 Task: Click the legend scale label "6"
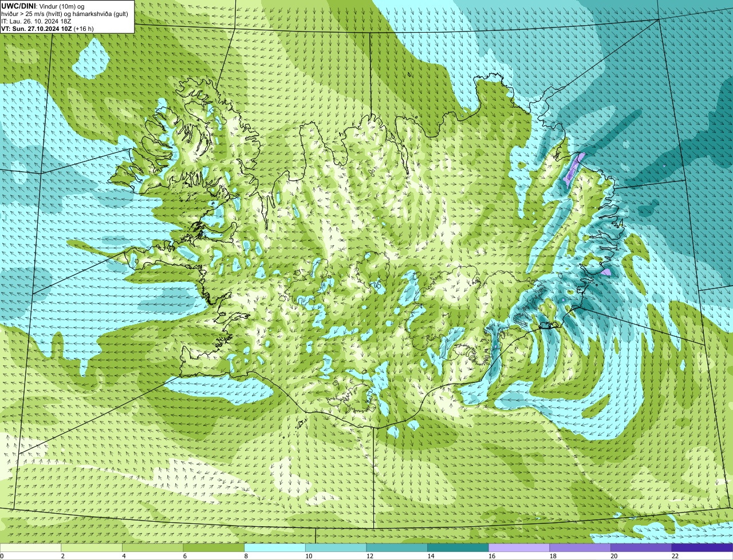[x=186, y=556]
